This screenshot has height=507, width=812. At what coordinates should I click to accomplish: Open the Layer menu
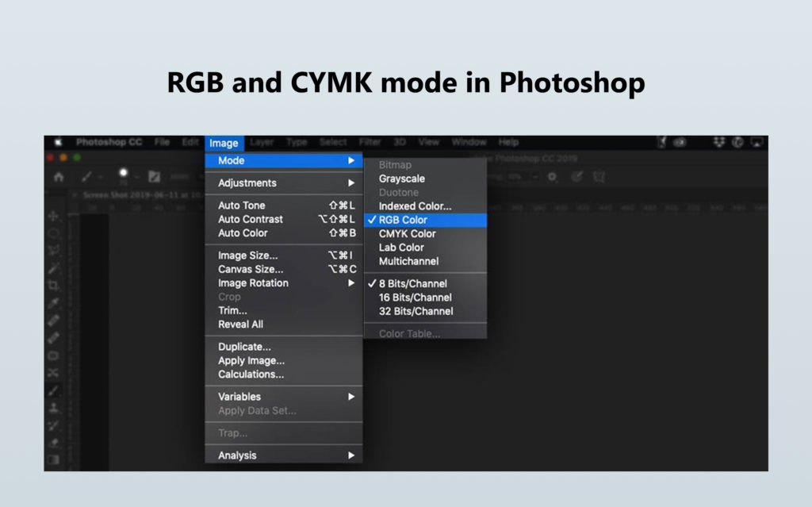tap(262, 142)
